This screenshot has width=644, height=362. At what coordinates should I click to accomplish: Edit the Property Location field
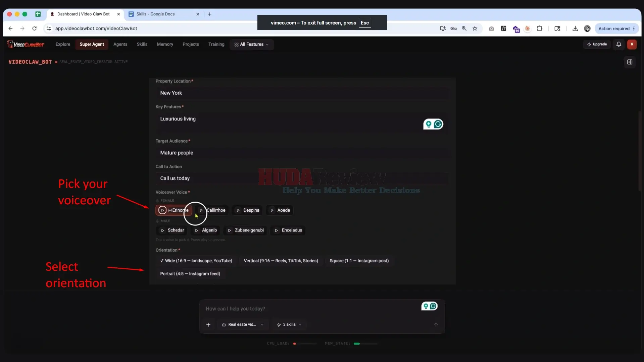(302, 93)
